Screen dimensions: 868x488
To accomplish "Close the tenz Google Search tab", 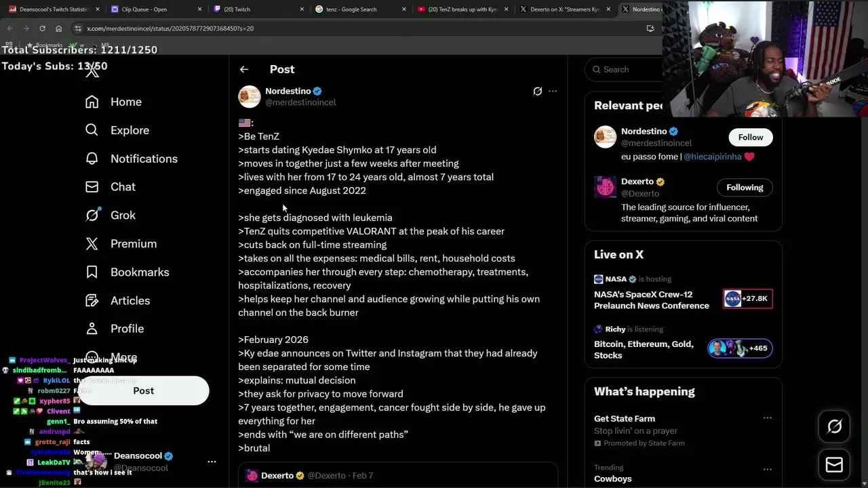I will coord(404,9).
